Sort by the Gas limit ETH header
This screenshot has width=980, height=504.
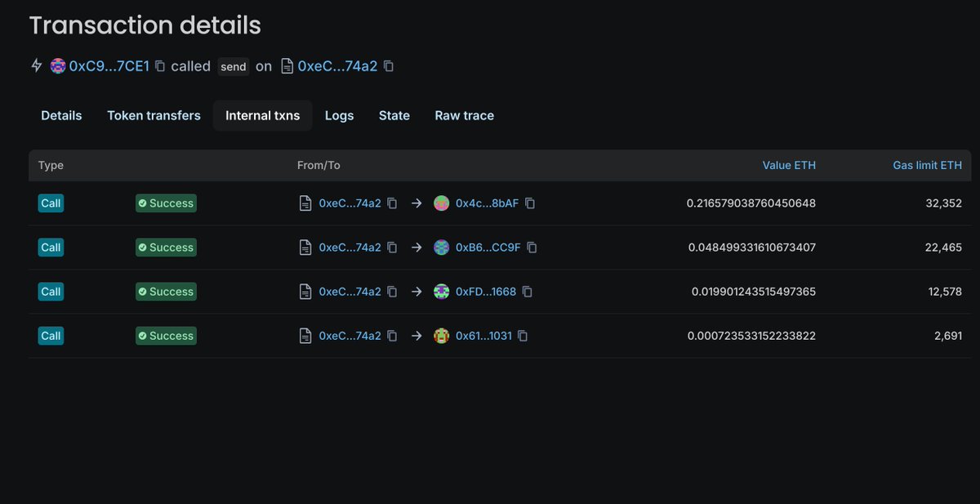coord(927,165)
